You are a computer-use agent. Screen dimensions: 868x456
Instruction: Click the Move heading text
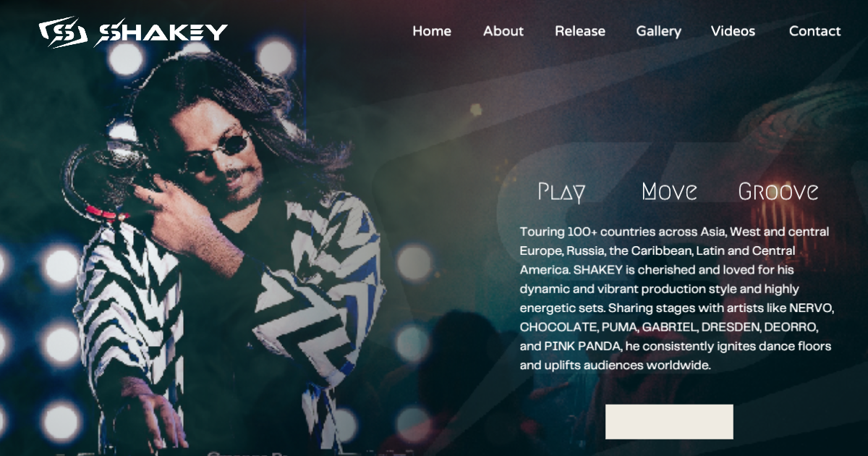(x=670, y=192)
